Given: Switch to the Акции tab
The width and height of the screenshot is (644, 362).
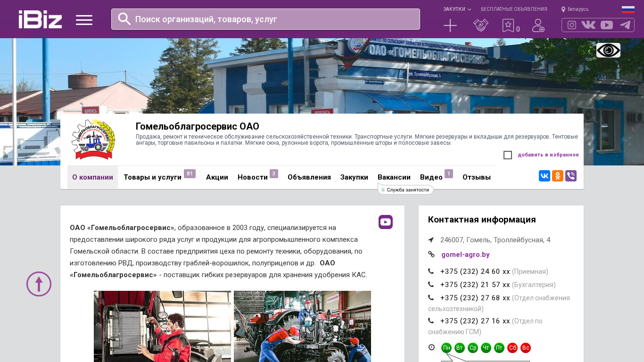Looking at the screenshot, I should 217,177.
